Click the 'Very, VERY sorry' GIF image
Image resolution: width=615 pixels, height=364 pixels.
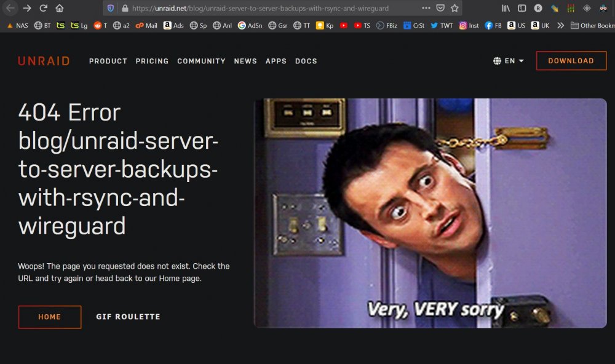[x=430, y=213]
